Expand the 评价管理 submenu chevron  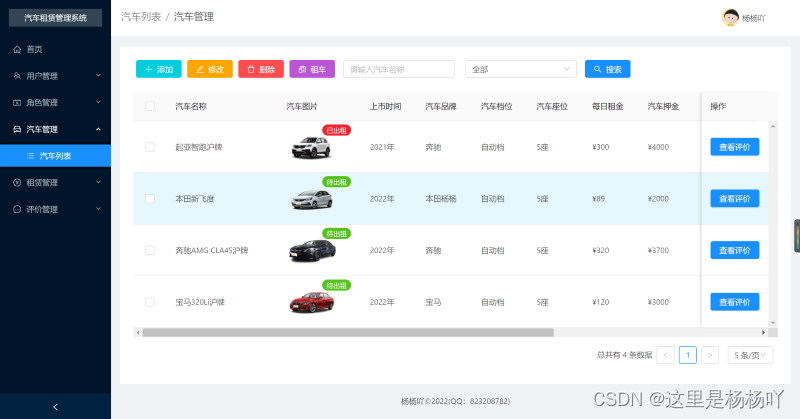(x=98, y=209)
